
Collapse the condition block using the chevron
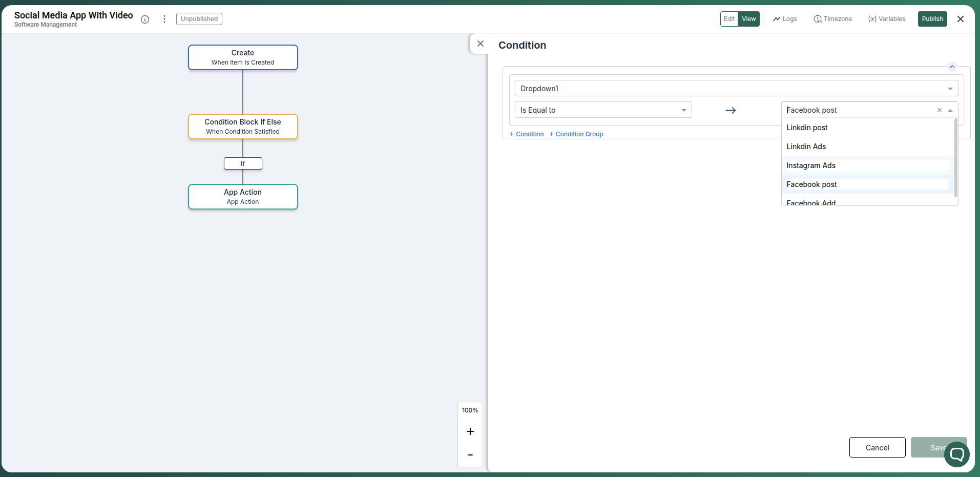click(952, 67)
